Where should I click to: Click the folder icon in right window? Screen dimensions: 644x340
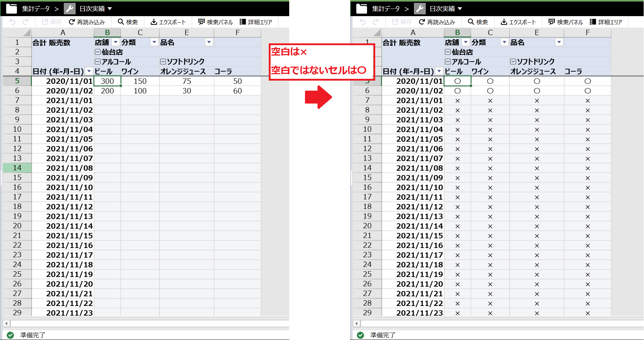coord(362,9)
